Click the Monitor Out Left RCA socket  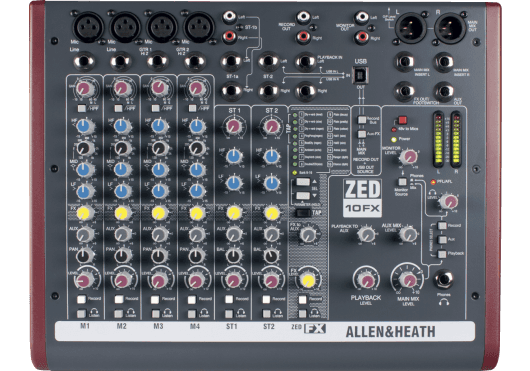click(362, 16)
